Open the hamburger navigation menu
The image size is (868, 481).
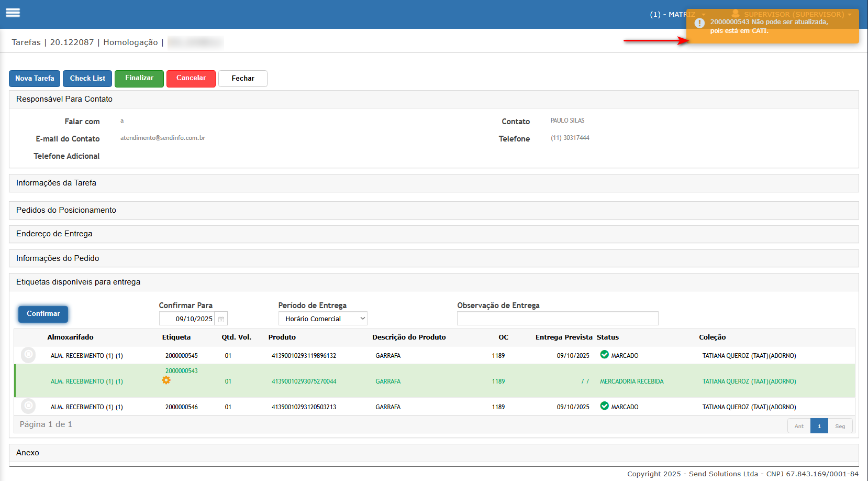tap(13, 13)
